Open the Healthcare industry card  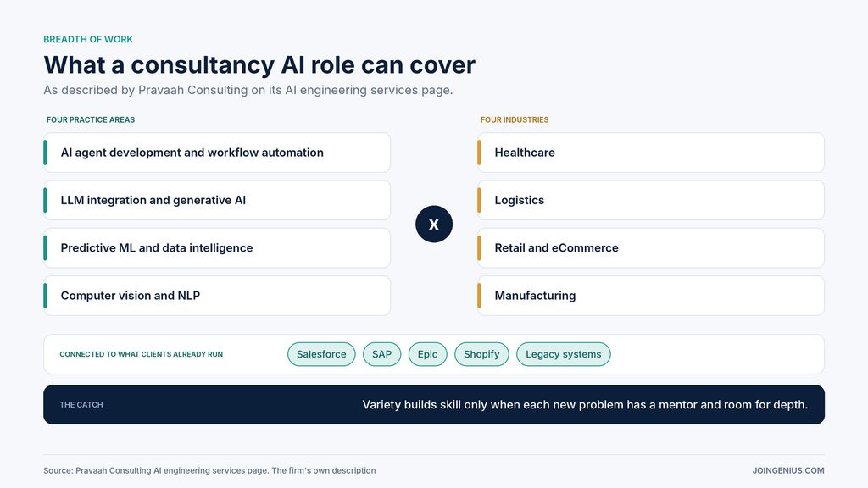(651, 152)
